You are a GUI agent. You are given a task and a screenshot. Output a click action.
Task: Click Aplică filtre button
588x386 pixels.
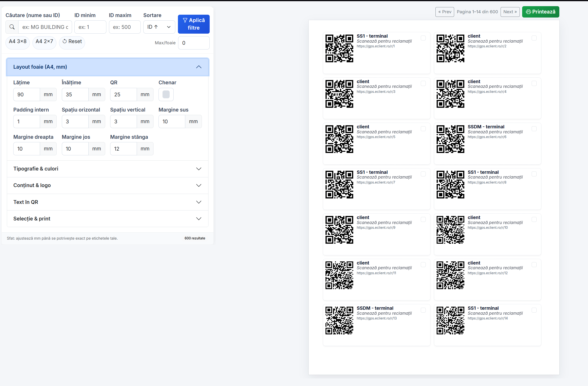pos(194,24)
